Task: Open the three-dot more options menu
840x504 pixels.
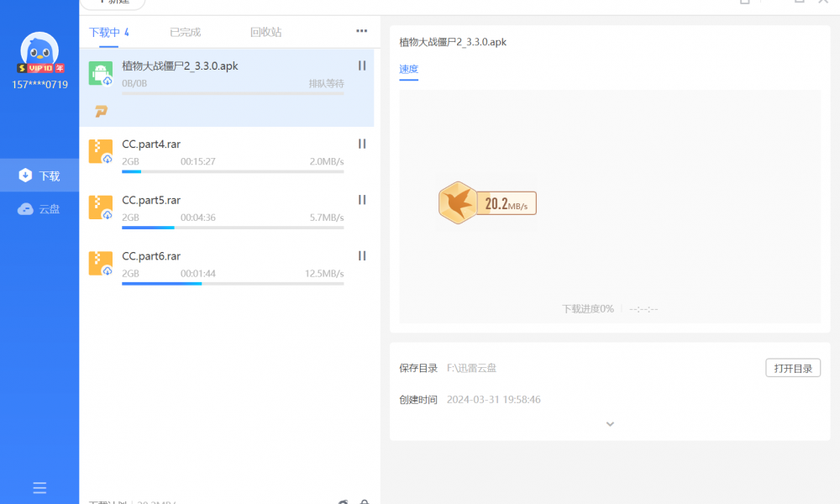Action: pos(361,32)
